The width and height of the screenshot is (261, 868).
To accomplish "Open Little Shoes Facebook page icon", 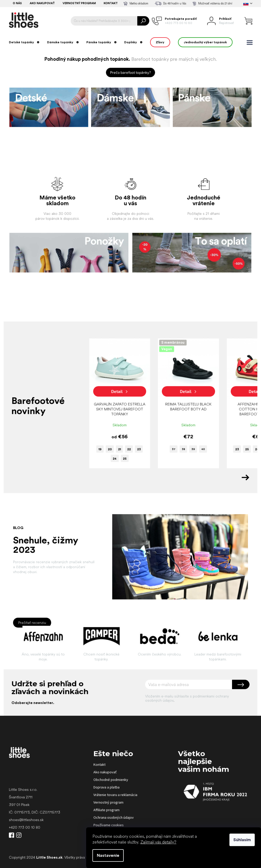I will tap(12, 835).
